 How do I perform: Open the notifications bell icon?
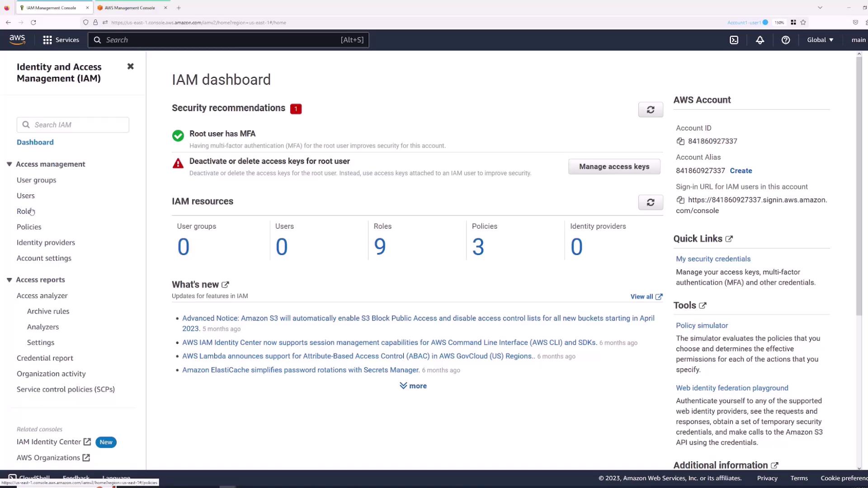[760, 40]
